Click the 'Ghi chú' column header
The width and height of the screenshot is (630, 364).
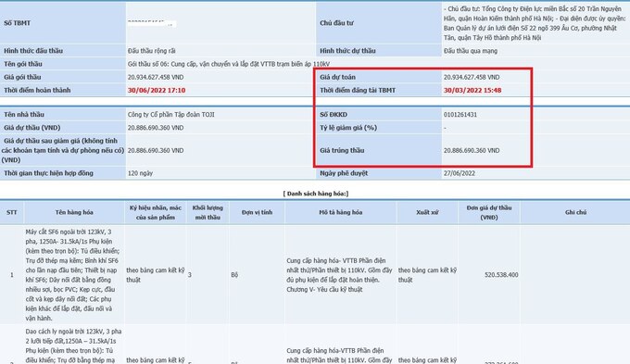click(575, 212)
